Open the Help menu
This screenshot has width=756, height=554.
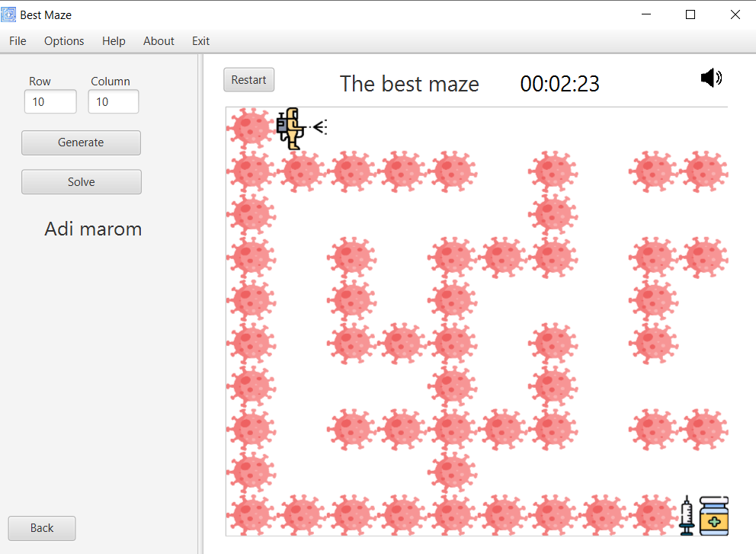113,41
